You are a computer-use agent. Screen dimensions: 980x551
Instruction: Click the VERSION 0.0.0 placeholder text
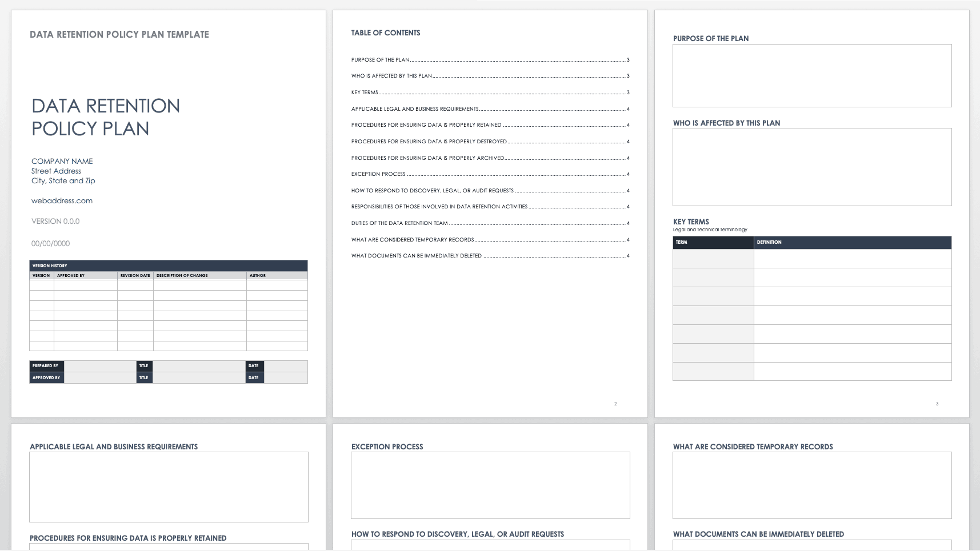point(55,222)
